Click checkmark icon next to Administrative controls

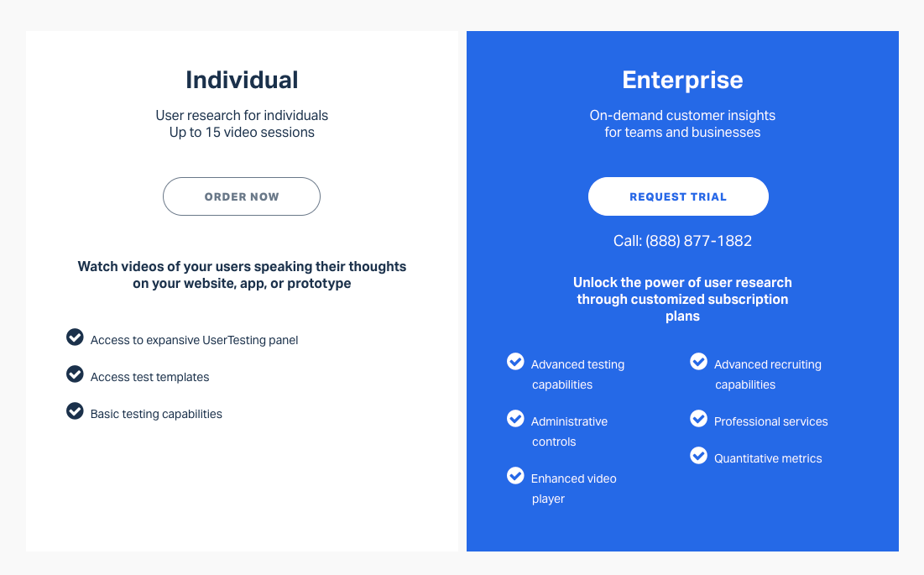tap(515, 418)
